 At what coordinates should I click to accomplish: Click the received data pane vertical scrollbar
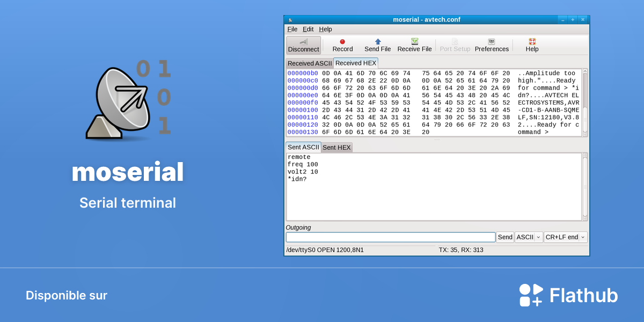585,102
